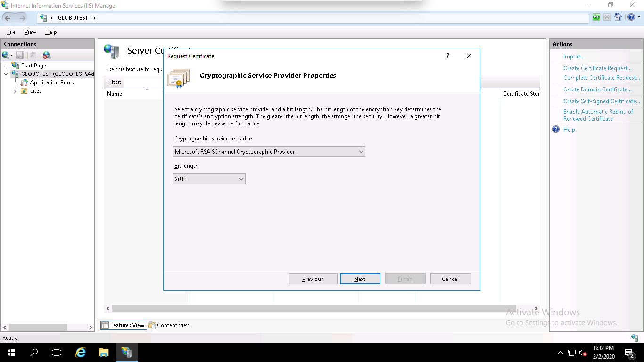
Task: Click Create Domain Certificate... link
Action: coord(597,90)
